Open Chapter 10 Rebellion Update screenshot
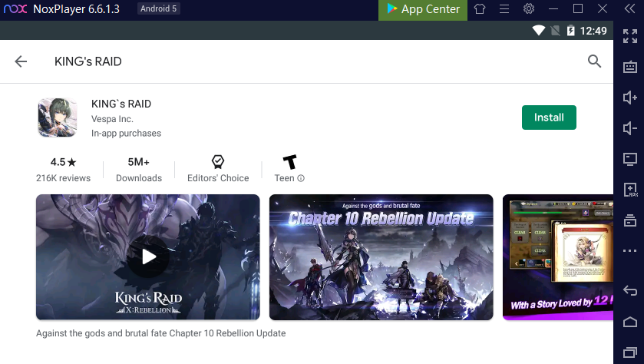 tap(381, 257)
